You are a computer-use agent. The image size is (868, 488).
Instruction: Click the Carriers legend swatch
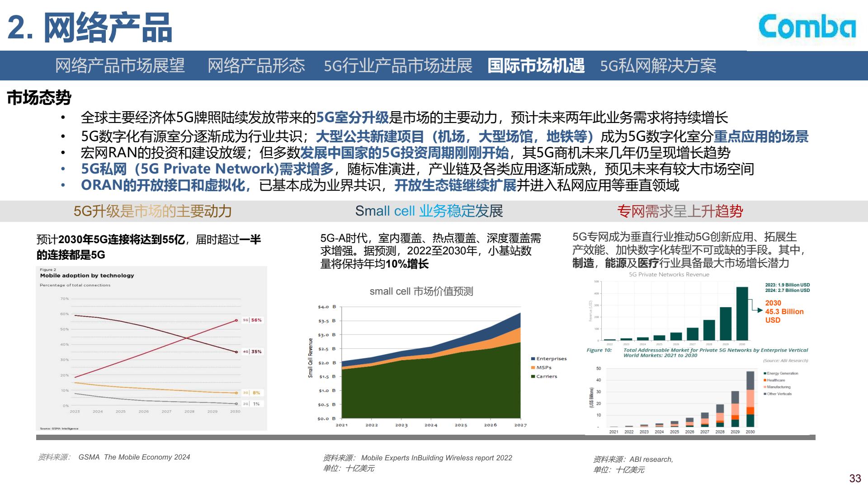click(533, 376)
